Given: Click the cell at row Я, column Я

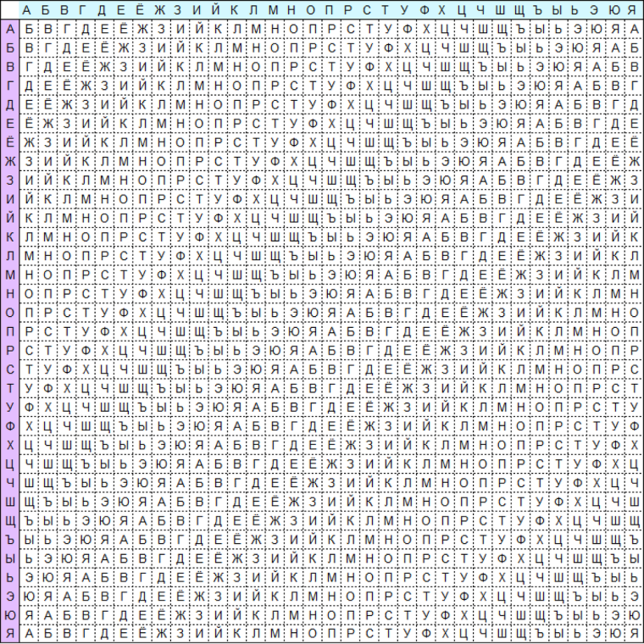Looking at the screenshot, I should [x=634, y=633].
